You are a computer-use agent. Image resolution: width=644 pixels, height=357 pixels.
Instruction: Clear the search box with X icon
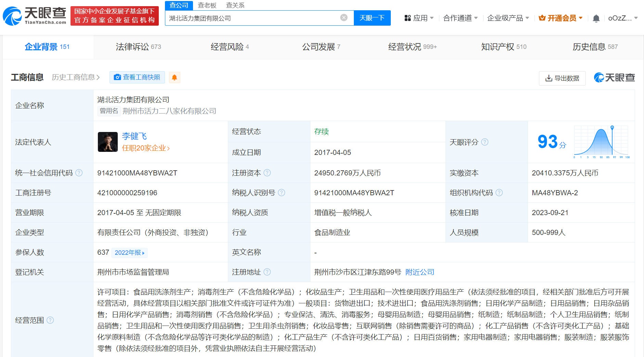pyautogui.click(x=344, y=18)
